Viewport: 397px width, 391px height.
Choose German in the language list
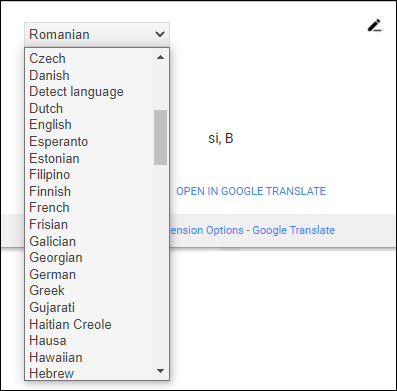[88, 274]
